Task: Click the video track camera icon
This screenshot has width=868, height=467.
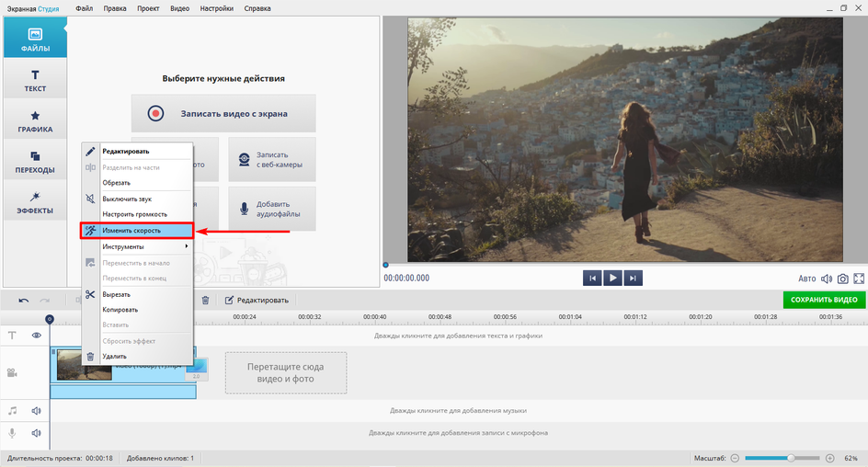Action: click(12, 373)
